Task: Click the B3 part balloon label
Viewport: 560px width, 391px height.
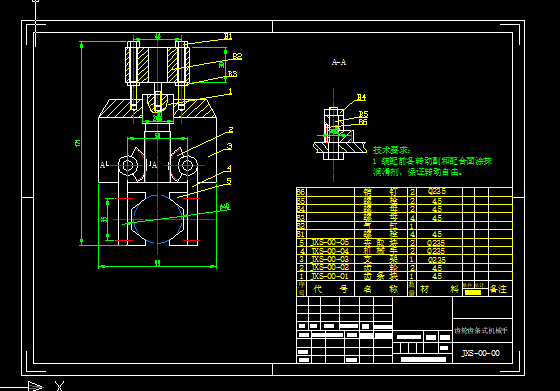Action: click(x=232, y=74)
